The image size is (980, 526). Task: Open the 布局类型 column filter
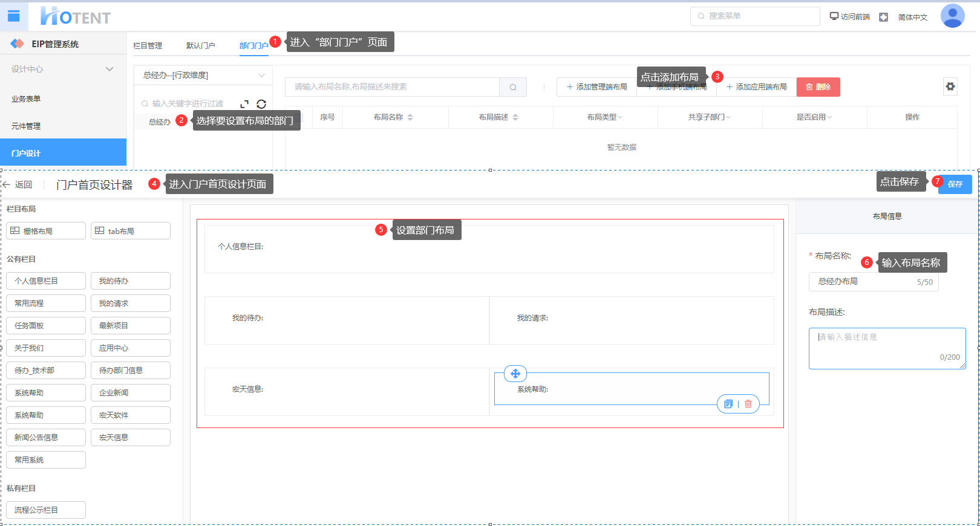pyautogui.click(x=605, y=117)
